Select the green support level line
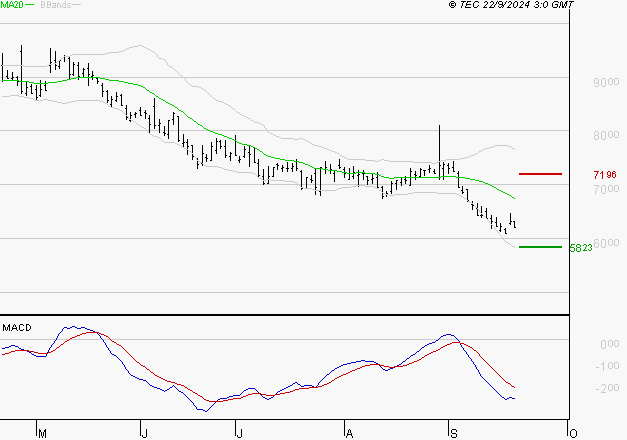 coord(540,247)
